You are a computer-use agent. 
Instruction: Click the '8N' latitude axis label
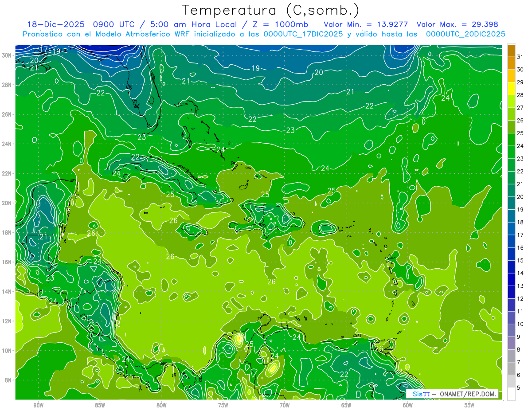[x=8, y=380]
